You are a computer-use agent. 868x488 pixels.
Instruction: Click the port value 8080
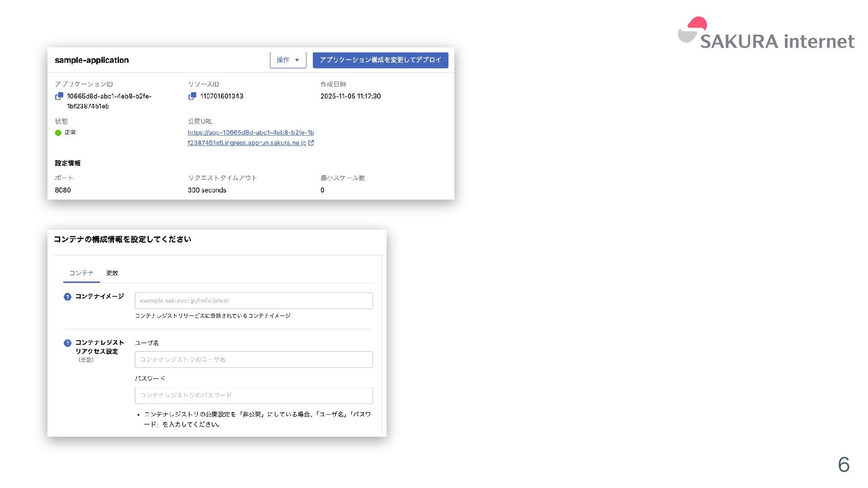[x=63, y=190]
